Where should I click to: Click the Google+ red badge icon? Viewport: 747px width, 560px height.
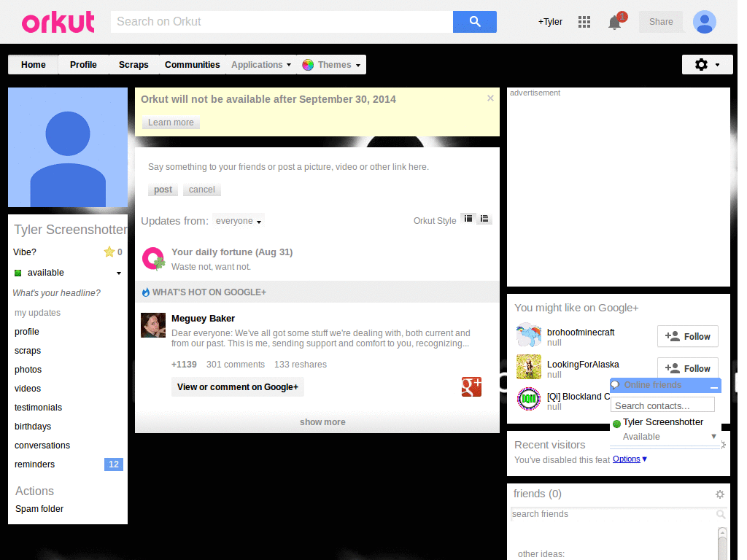point(471,386)
